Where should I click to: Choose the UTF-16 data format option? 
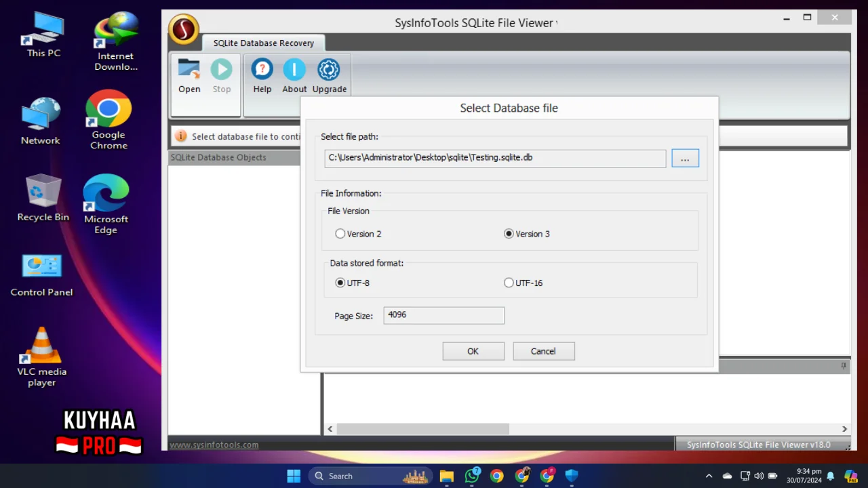[x=509, y=283]
